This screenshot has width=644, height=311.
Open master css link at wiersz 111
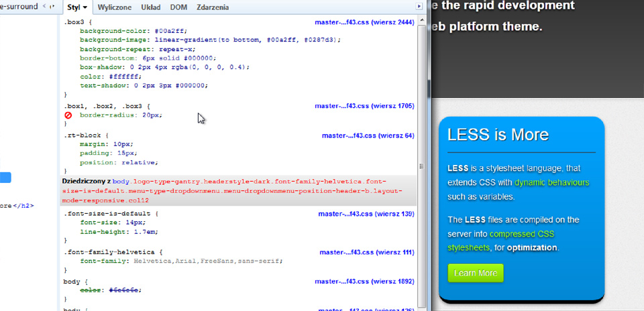coord(367,252)
